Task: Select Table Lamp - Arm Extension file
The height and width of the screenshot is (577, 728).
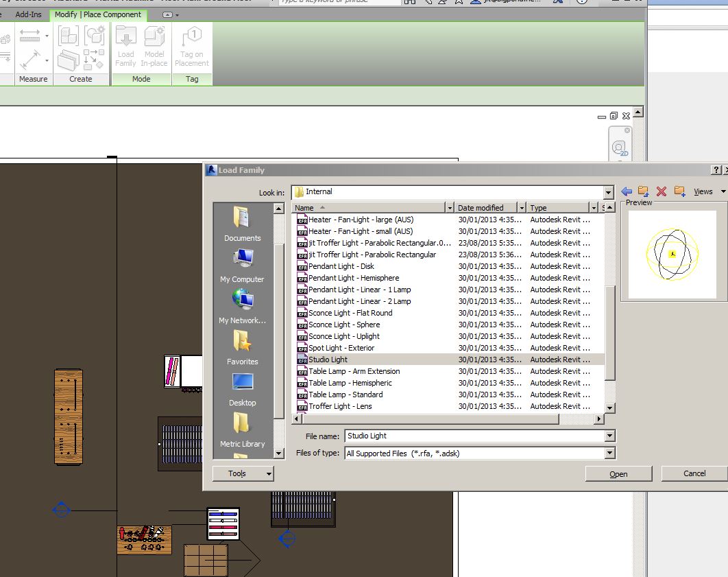Action: 354,370
